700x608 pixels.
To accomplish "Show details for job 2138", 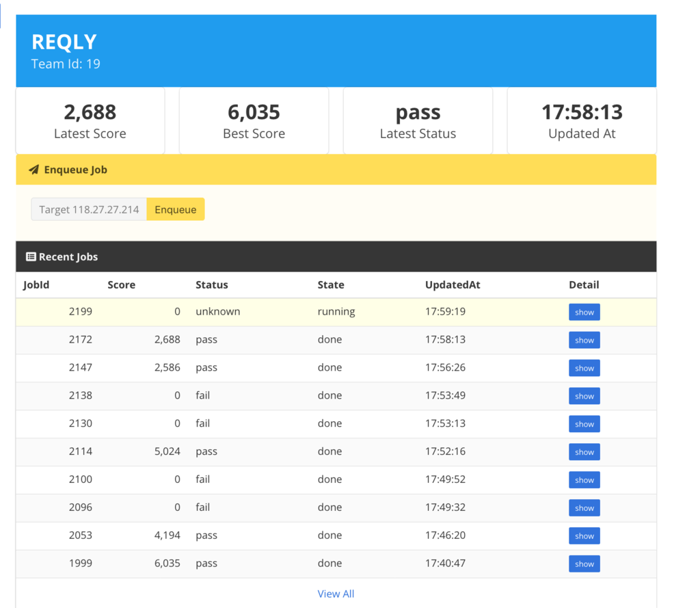I will [584, 396].
